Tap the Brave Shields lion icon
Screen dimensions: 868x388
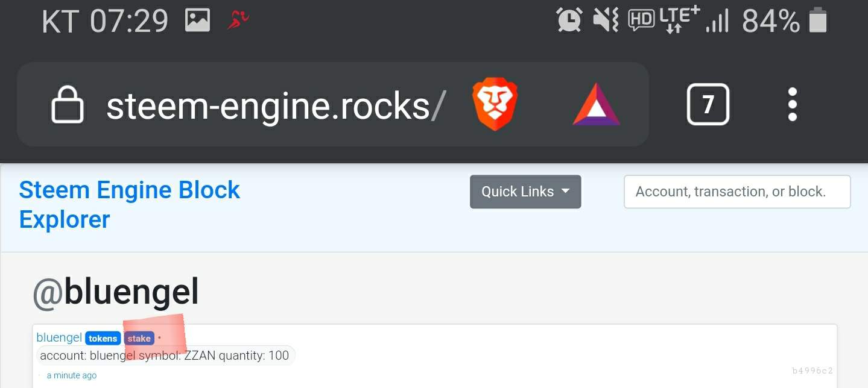click(495, 105)
